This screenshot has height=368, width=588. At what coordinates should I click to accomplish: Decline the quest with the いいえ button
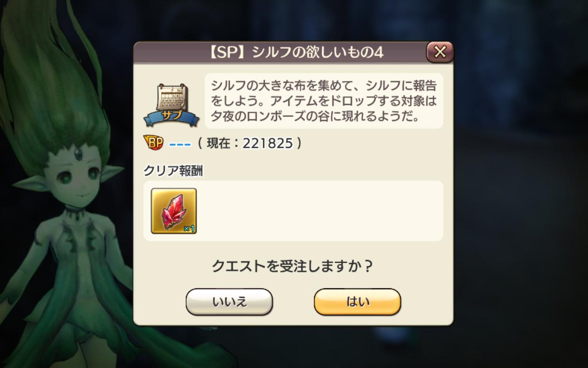tap(229, 302)
